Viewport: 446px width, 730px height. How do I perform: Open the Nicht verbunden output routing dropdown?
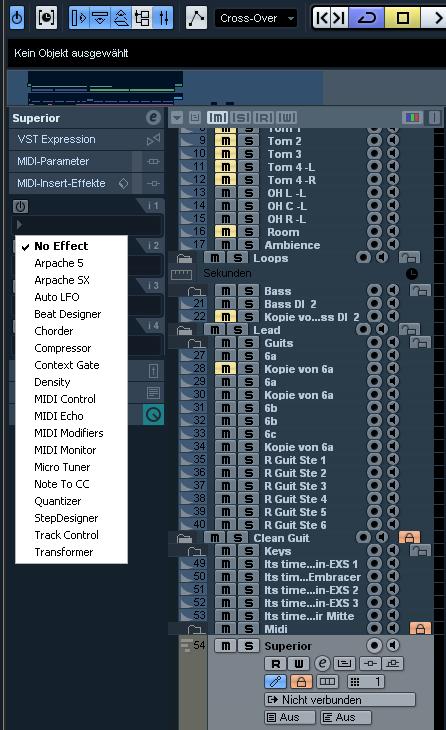point(339,699)
